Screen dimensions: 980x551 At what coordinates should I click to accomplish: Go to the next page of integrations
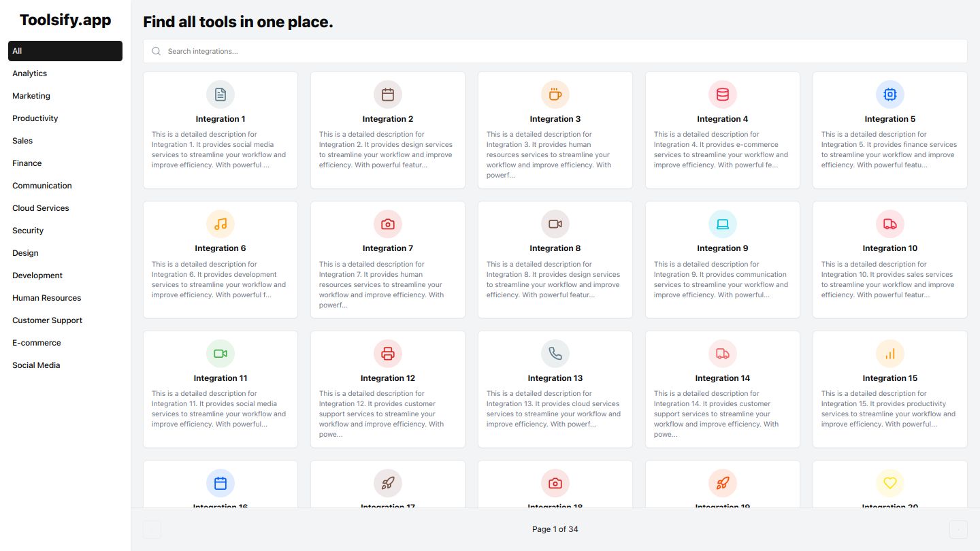(x=958, y=529)
